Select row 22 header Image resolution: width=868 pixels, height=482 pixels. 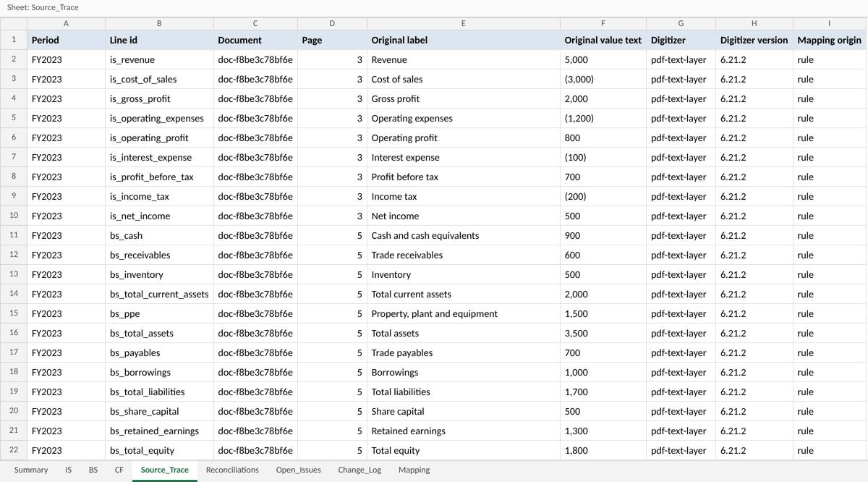14,450
